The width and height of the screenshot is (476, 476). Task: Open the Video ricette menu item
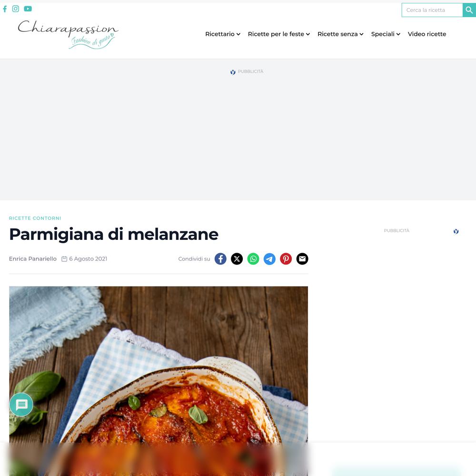(x=427, y=34)
